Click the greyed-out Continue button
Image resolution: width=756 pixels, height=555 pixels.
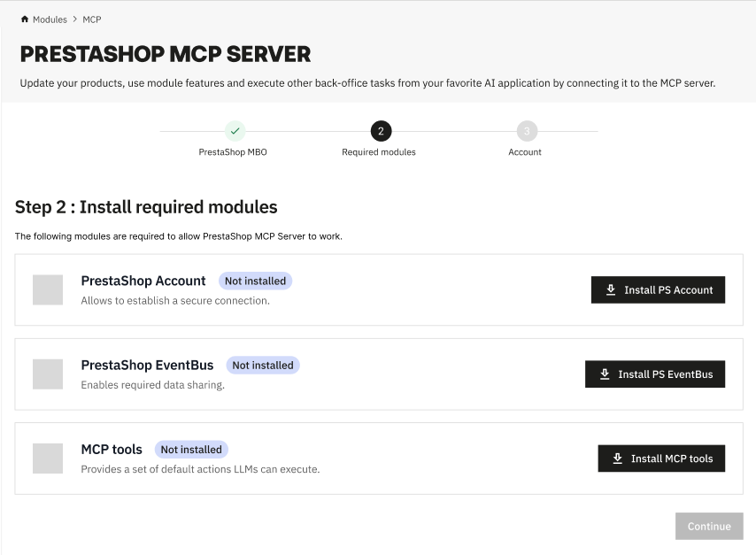[709, 526]
